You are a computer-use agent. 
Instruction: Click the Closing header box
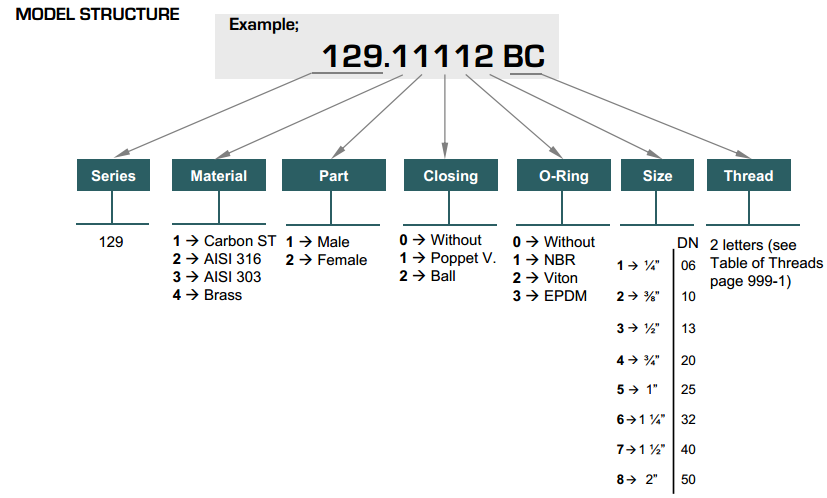pyautogui.click(x=450, y=176)
